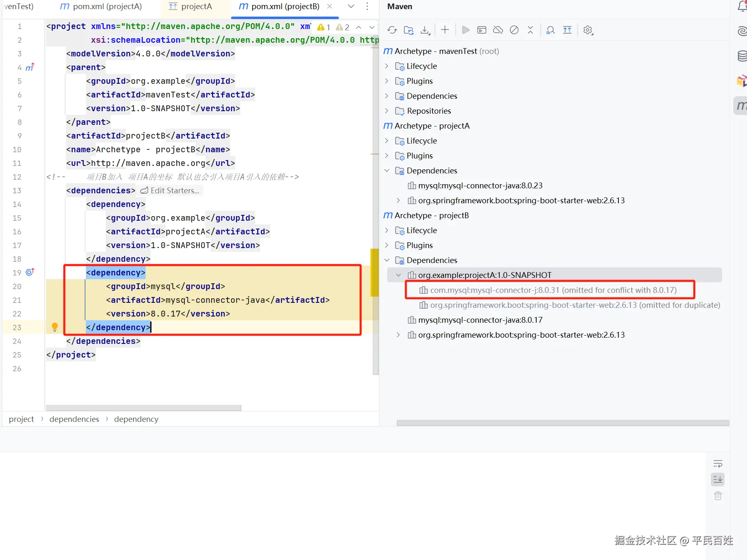747x560 pixels.
Task: Run the selected Maven build
Action: (466, 30)
